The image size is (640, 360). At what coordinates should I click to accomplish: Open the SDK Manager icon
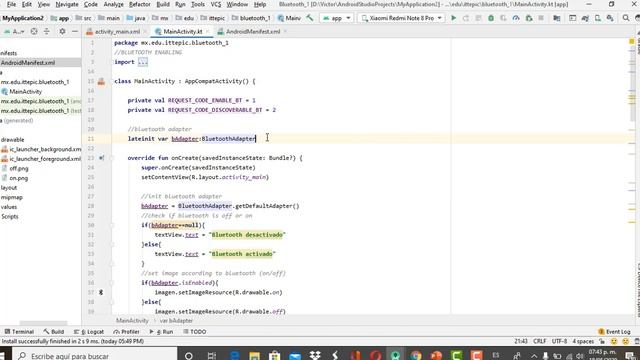[x=610, y=18]
